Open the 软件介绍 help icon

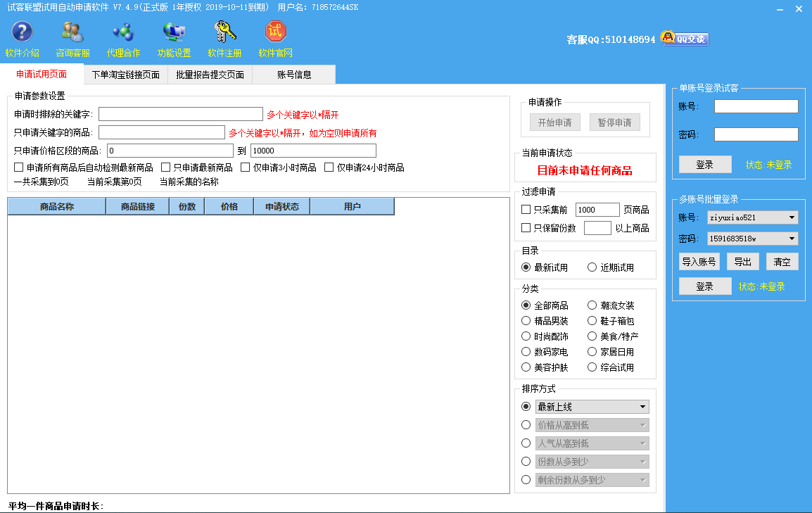coord(22,32)
